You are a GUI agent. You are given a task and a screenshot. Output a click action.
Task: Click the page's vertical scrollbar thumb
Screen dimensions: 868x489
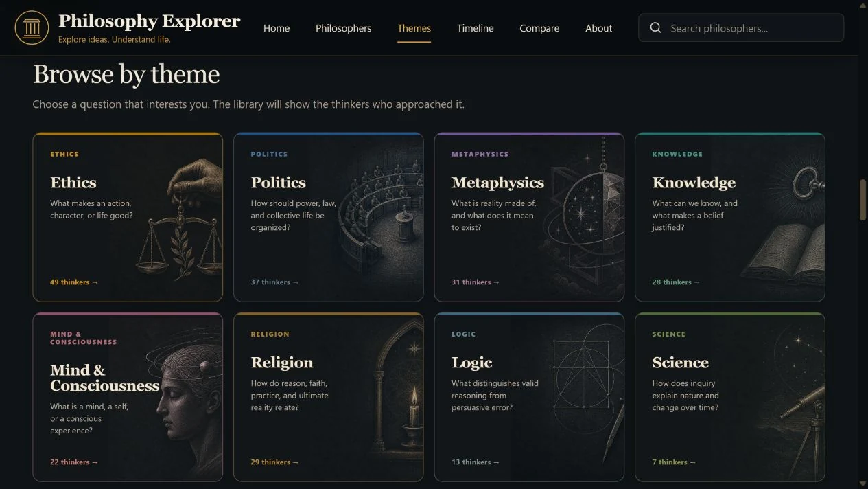click(863, 200)
